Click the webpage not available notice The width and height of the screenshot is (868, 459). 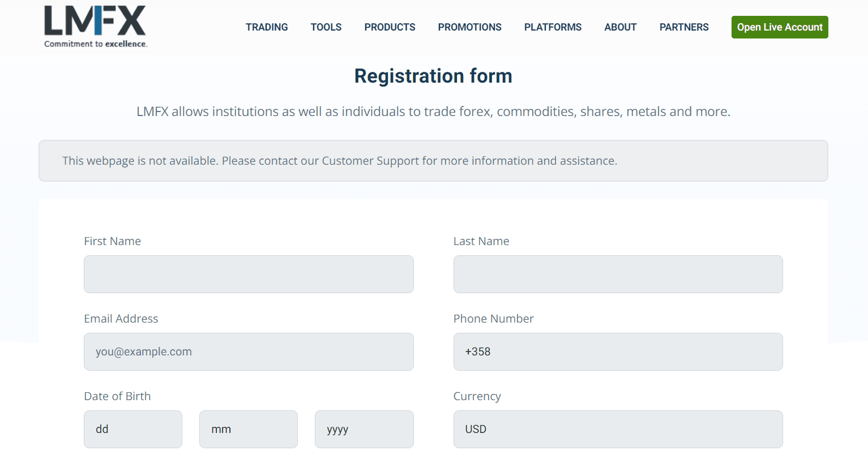click(433, 161)
